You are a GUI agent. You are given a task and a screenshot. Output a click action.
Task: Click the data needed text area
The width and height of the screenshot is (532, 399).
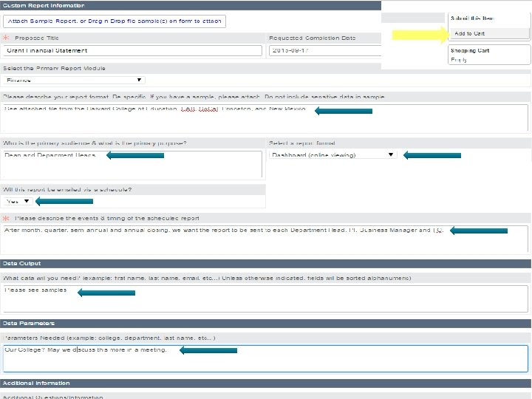coord(266,299)
